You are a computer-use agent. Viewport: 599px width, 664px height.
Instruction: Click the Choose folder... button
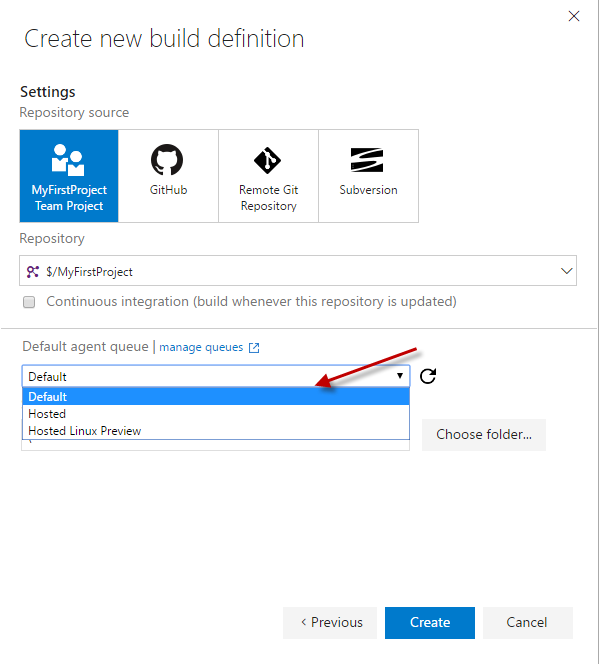coord(484,434)
